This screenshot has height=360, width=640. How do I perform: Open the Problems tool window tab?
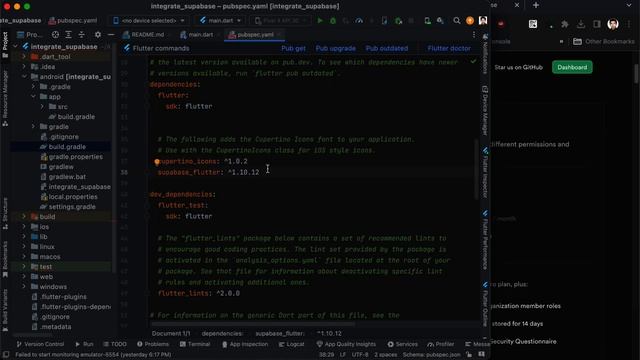(153, 344)
